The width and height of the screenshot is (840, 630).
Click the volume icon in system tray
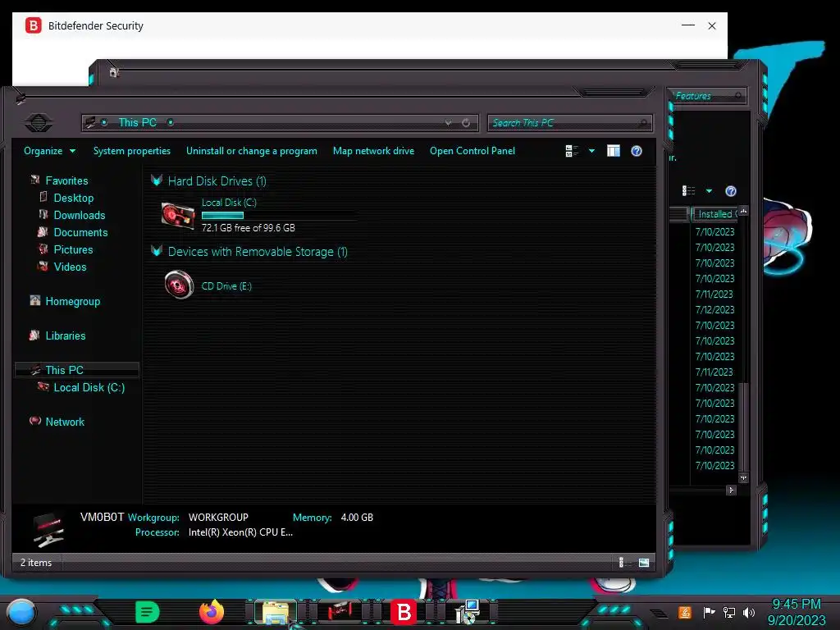click(750, 612)
